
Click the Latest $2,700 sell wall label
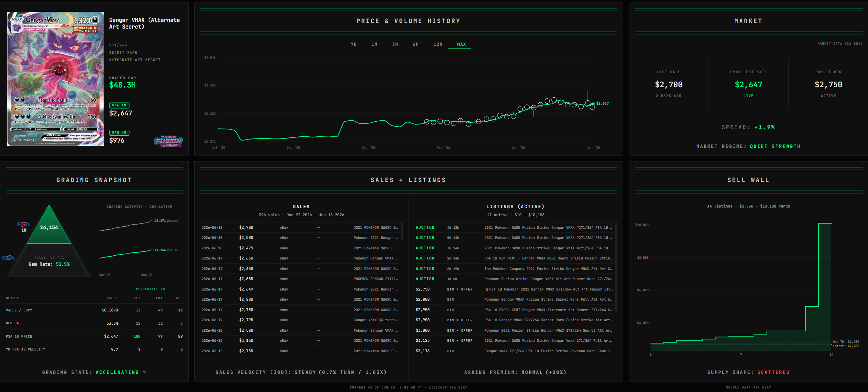[846, 346]
